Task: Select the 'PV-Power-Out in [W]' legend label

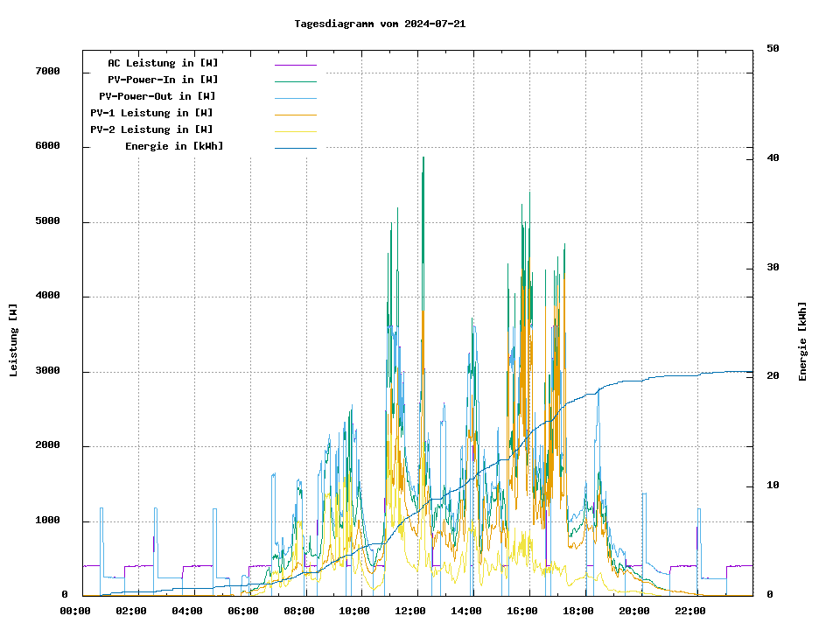Action: point(157,96)
